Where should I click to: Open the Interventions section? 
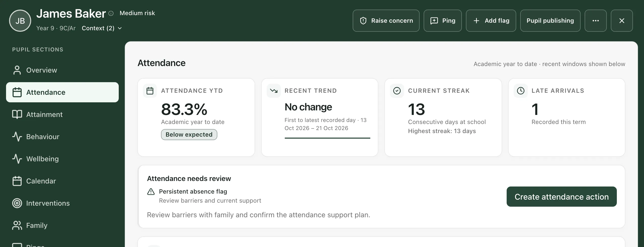pos(62,203)
